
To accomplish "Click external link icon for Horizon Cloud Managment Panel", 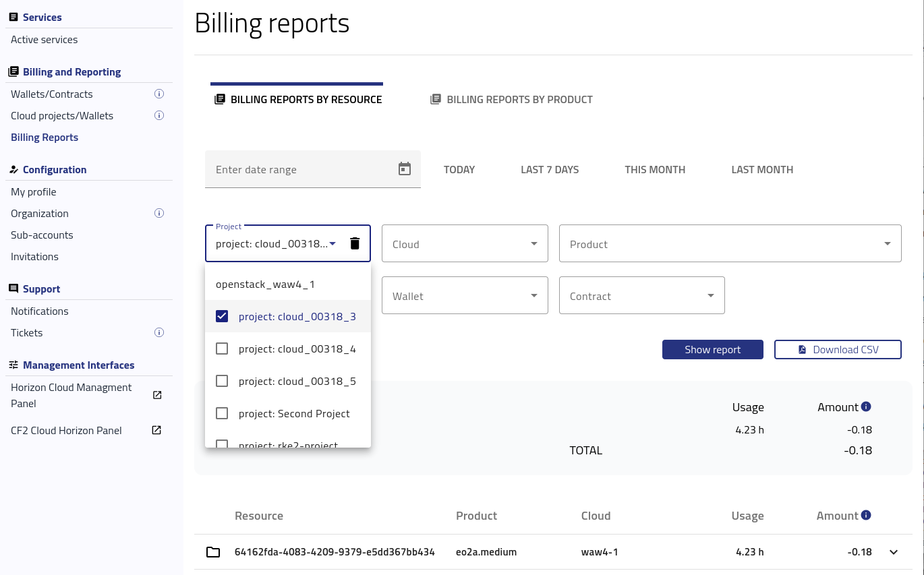I will point(157,395).
